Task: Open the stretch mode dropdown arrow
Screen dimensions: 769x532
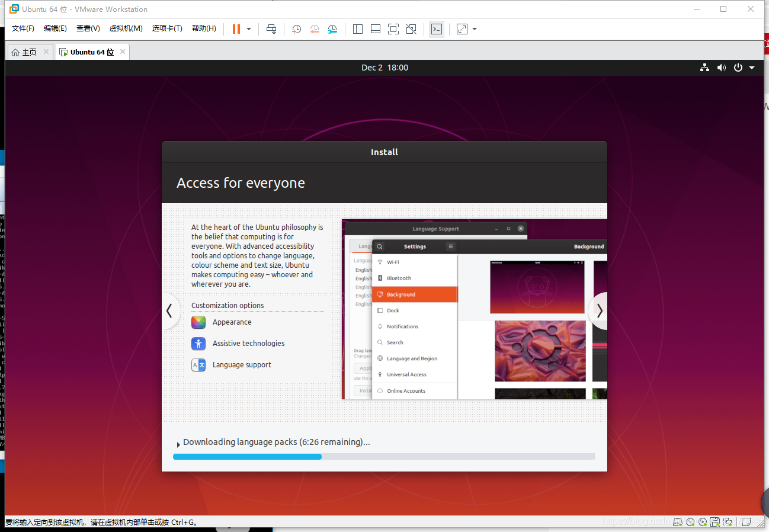Action: pos(475,29)
